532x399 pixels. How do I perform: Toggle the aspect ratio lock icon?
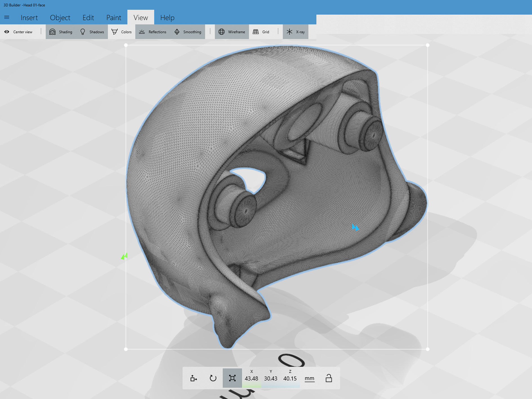pos(328,378)
